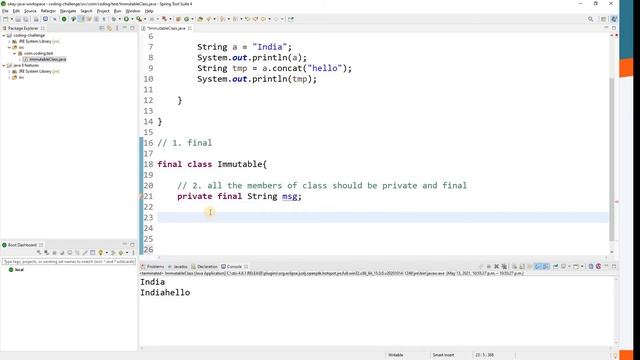This screenshot has height=360, width=640.
Task: Open the Run menu
Action: click(118, 11)
